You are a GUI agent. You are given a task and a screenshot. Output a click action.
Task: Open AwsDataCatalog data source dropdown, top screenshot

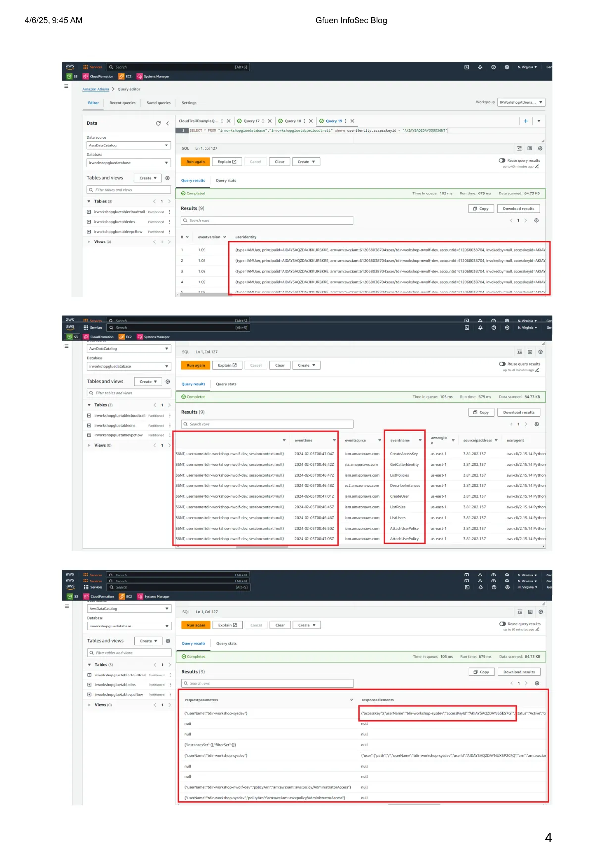[129, 145]
